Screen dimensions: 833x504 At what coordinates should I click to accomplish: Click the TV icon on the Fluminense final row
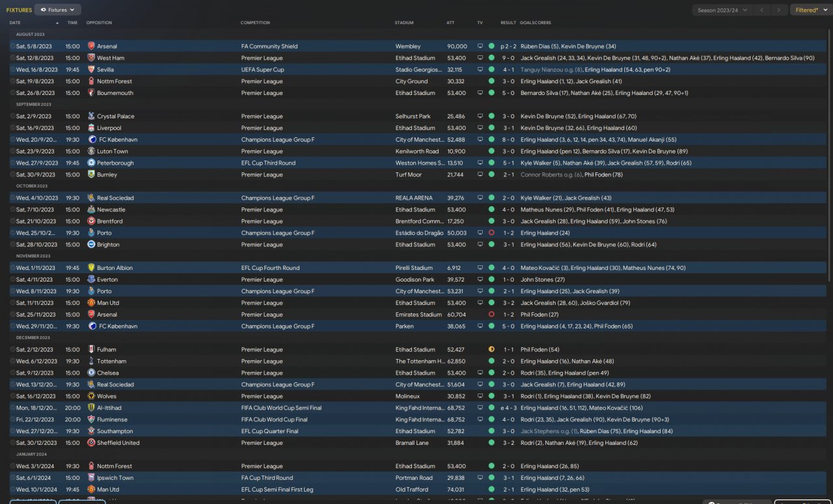[480, 420]
